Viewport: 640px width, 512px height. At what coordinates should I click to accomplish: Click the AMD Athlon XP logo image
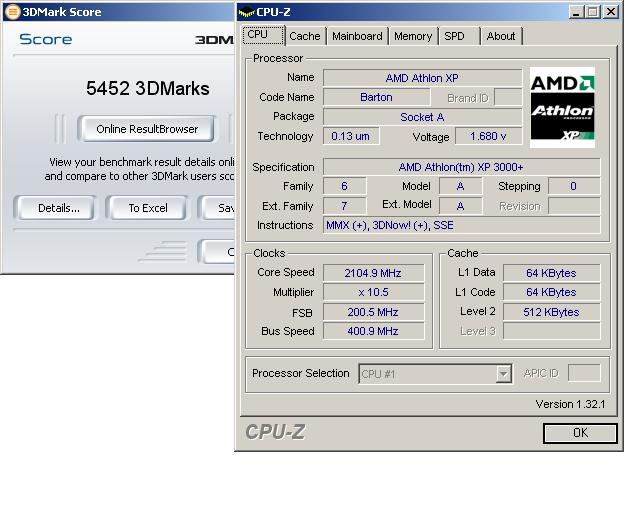562,107
